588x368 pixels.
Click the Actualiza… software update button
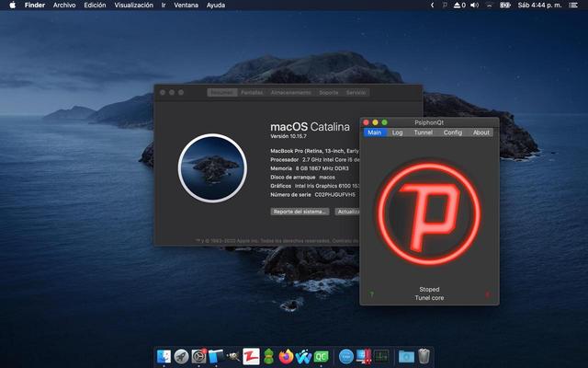click(x=347, y=212)
